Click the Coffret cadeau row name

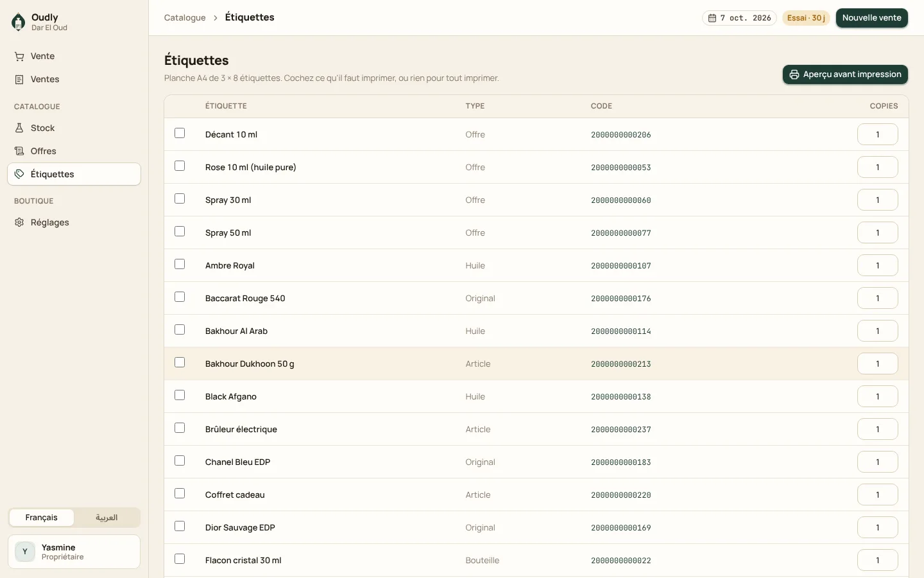pos(235,495)
